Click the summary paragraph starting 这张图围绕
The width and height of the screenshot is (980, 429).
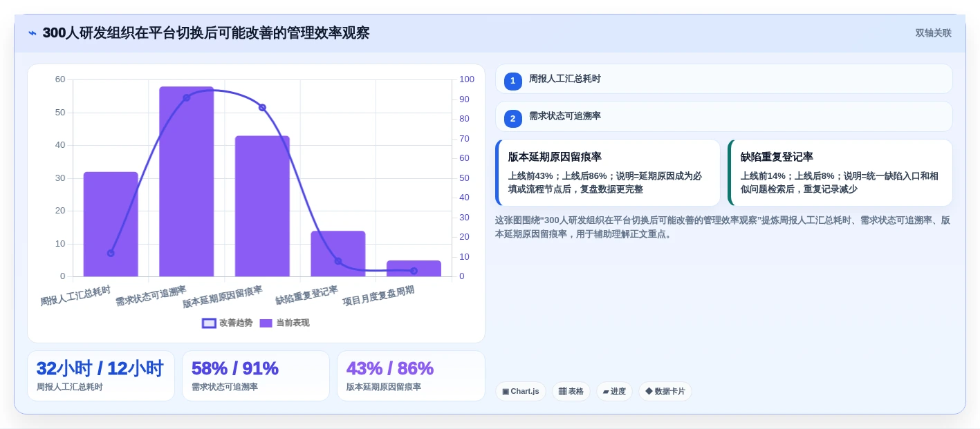tap(723, 227)
